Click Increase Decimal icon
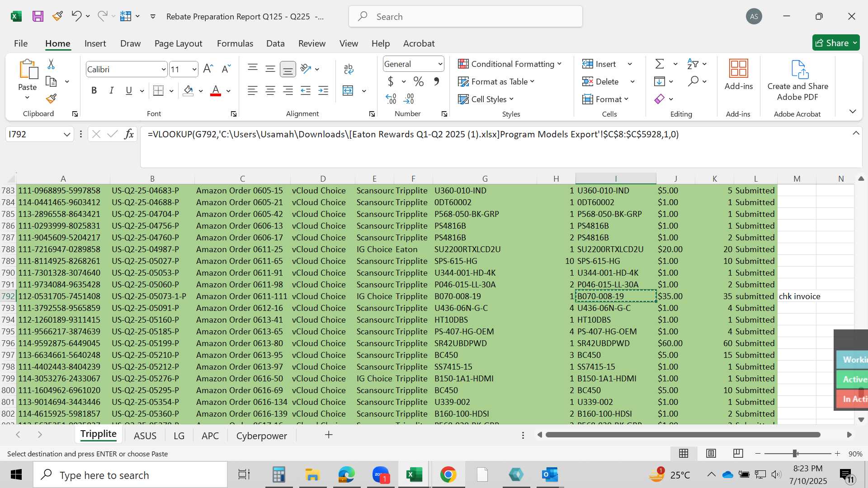Image resolution: width=868 pixels, height=488 pixels. coord(391,99)
